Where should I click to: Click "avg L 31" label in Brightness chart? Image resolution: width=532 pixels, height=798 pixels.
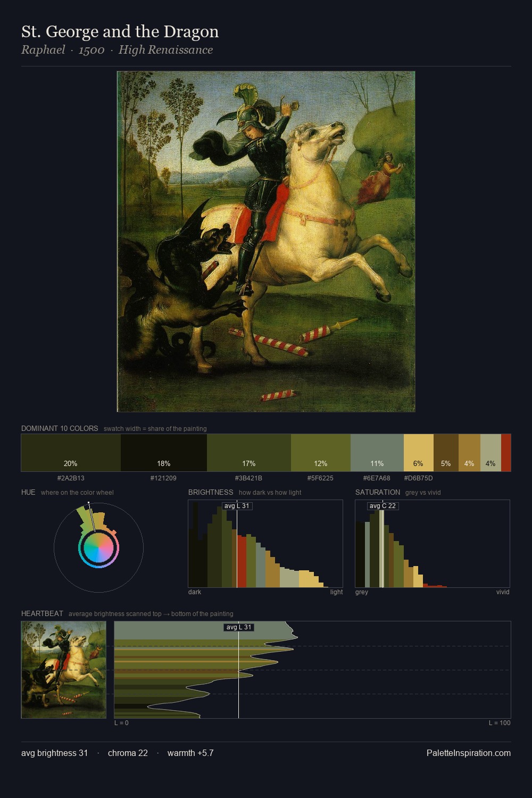237,506
